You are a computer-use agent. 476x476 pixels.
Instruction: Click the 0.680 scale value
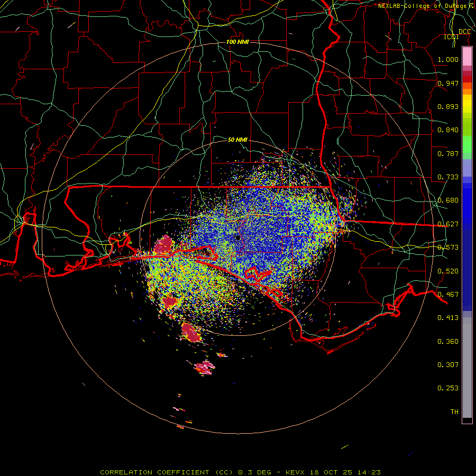click(x=448, y=200)
